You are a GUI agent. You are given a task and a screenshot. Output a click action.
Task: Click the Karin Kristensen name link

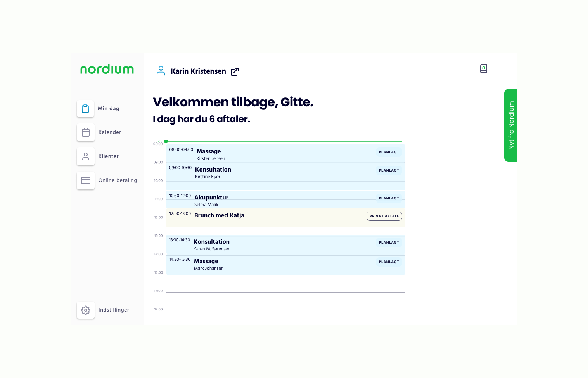coord(198,71)
